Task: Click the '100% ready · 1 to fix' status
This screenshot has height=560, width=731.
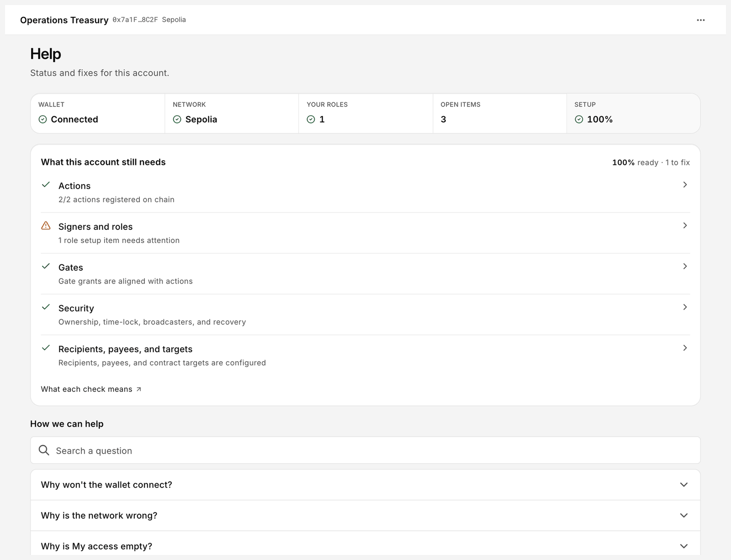Action: click(x=651, y=163)
